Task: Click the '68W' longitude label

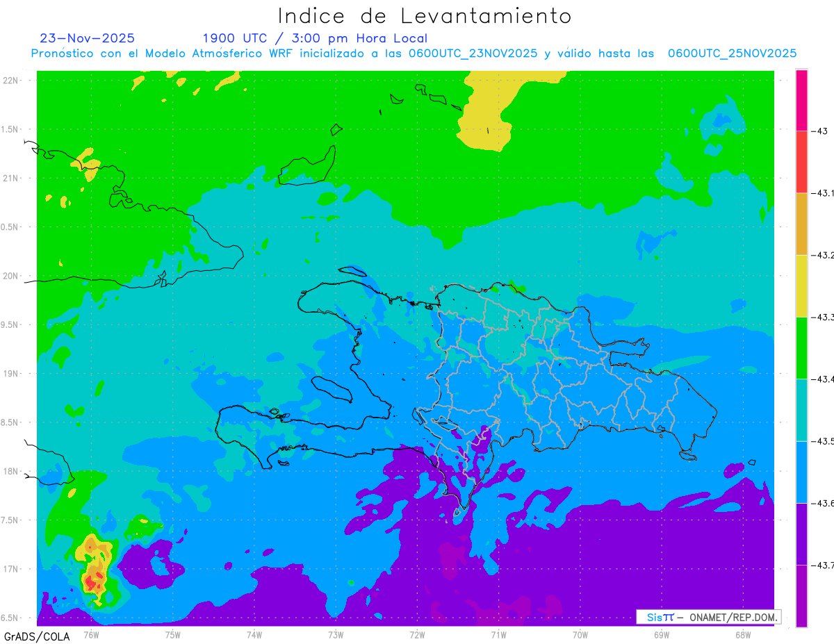Action: (743, 634)
